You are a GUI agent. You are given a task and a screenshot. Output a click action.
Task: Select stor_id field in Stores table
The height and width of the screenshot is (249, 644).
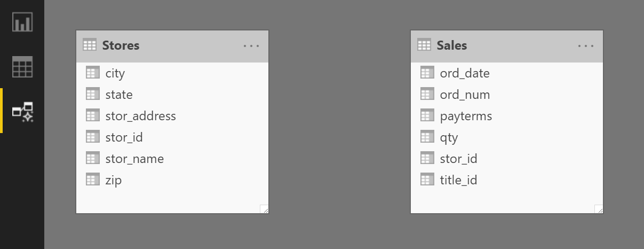point(172,137)
